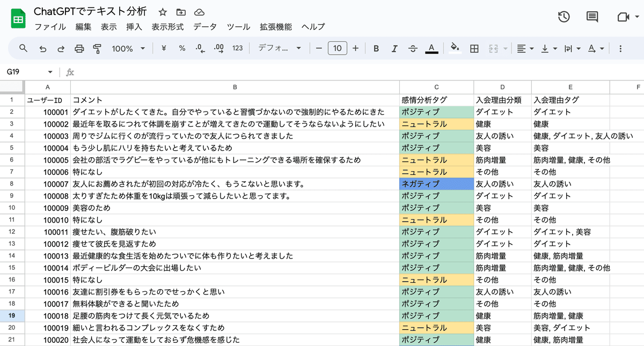644x346 pixels.
Task: Select the comment 美容のため
Action: point(235,208)
